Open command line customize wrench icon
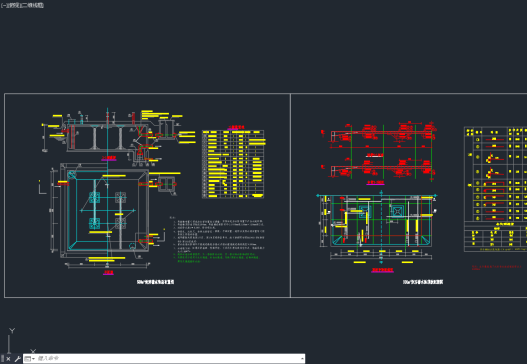The width and height of the screenshot is (527, 364). [17, 359]
